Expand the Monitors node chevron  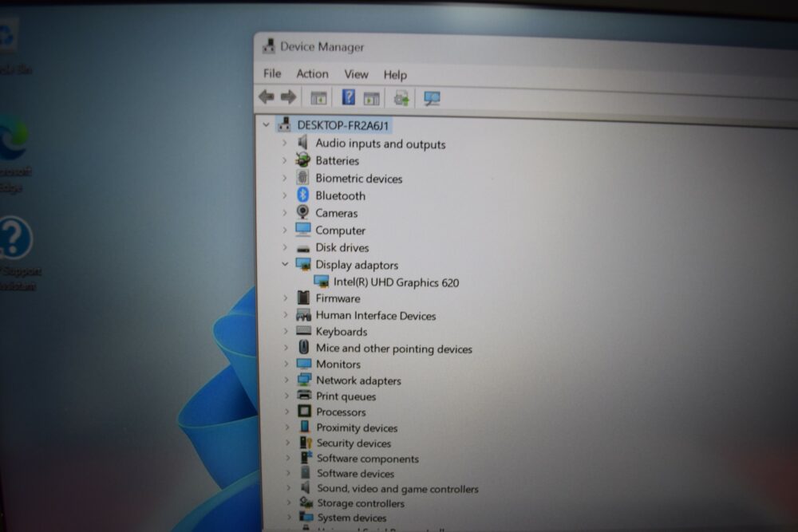click(x=286, y=364)
